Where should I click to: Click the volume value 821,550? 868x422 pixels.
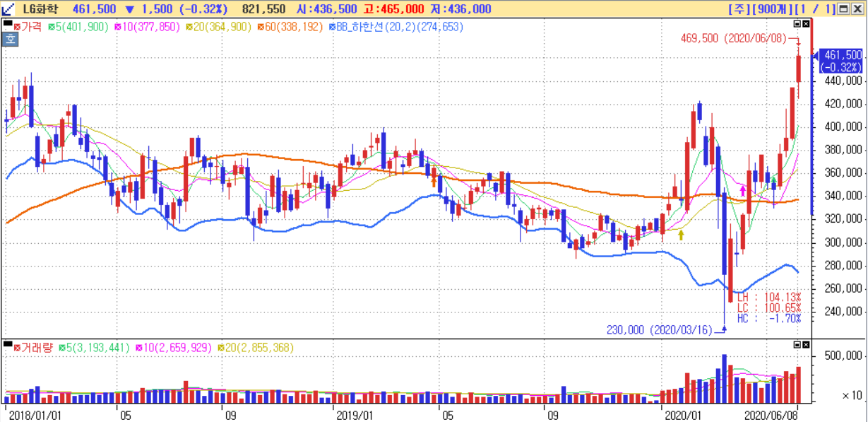(263, 9)
